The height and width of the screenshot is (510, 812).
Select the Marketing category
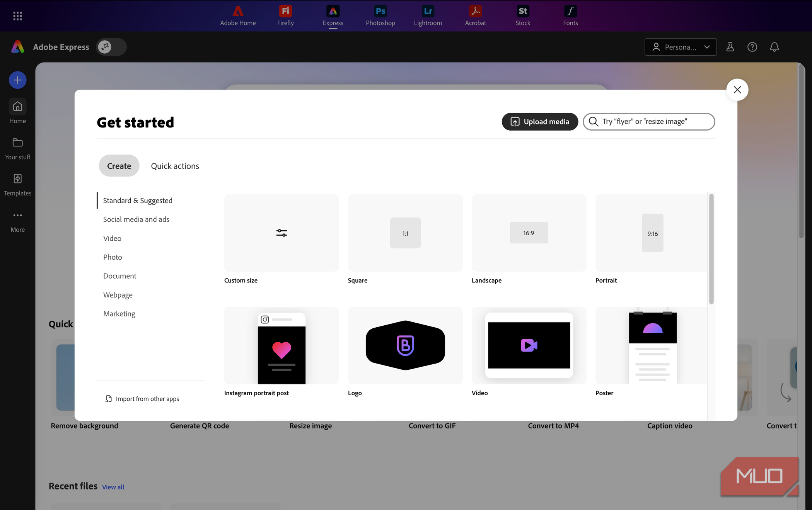(x=119, y=314)
